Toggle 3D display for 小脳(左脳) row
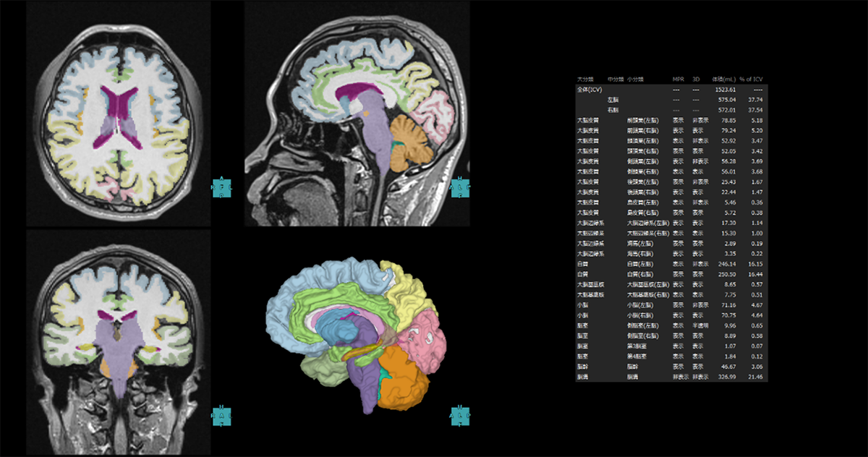This screenshot has height=457, width=868. pyautogui.click(x=699, y=305)
